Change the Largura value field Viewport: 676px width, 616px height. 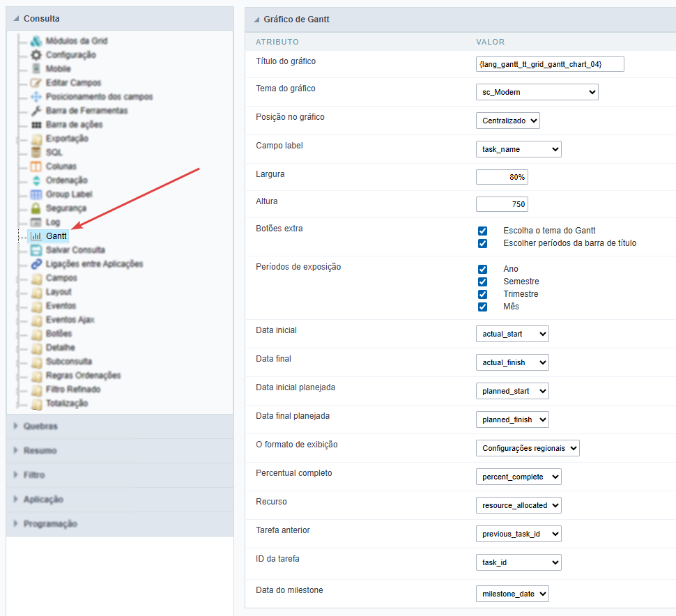(501, 176)
